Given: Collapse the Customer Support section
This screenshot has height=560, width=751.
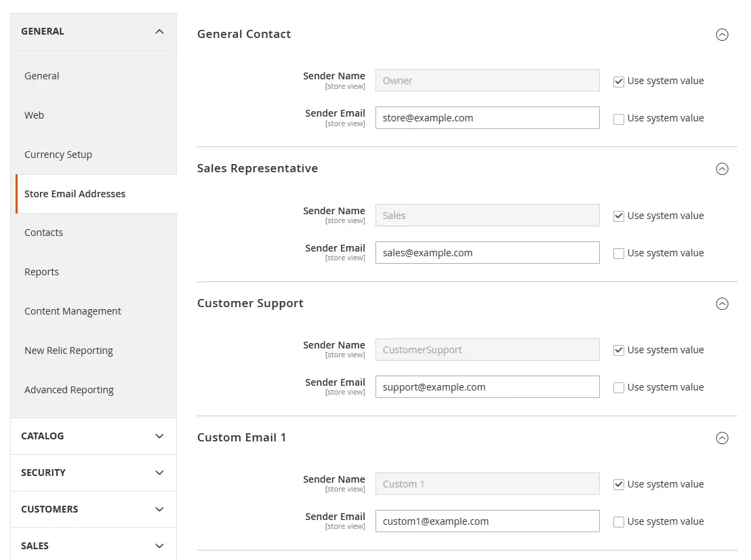Looking at the screenshot, I should click(x=722, y=304).
